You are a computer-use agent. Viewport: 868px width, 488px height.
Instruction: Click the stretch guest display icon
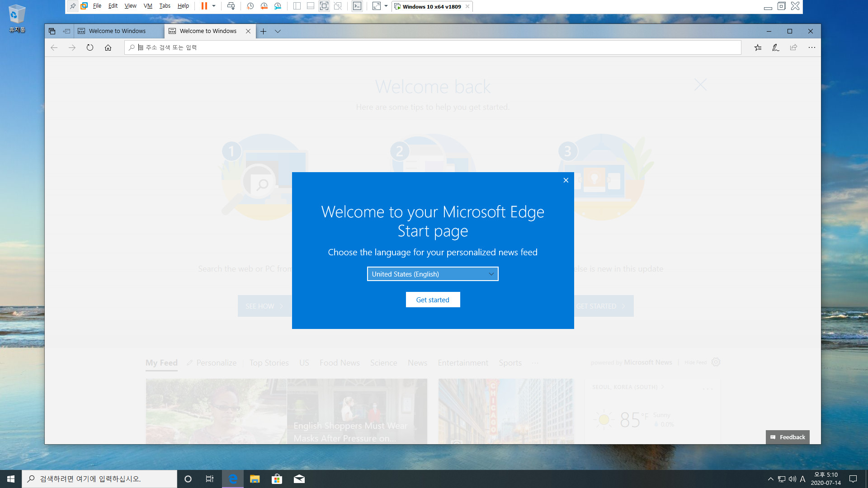click(x=377, y=6)
